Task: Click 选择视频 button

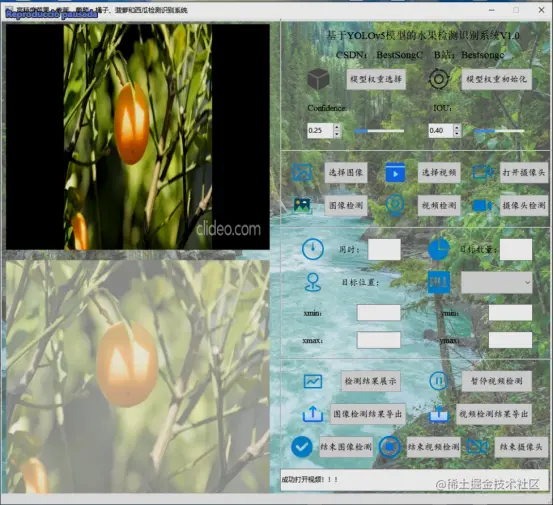Action: 439,172
